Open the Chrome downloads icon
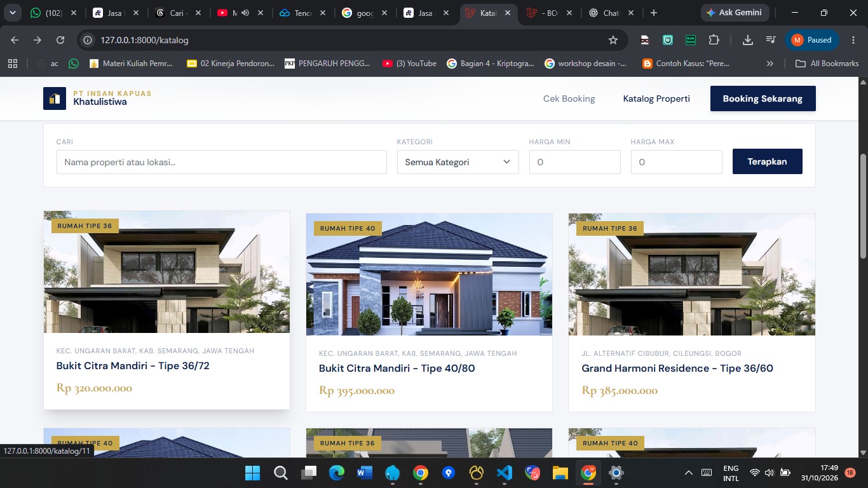Screen dimensions: 868x488 tap(748, 40)
